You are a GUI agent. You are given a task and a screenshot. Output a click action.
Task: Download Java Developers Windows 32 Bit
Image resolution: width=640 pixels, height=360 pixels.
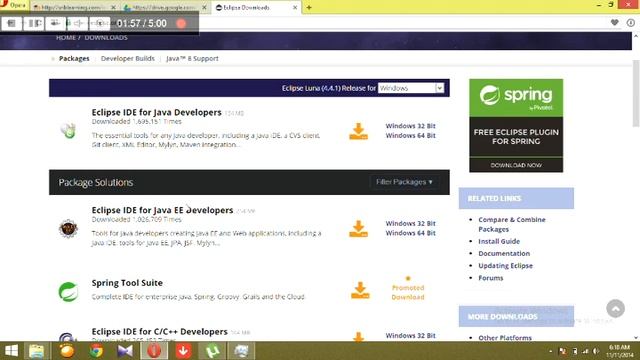tap(411, 126)
